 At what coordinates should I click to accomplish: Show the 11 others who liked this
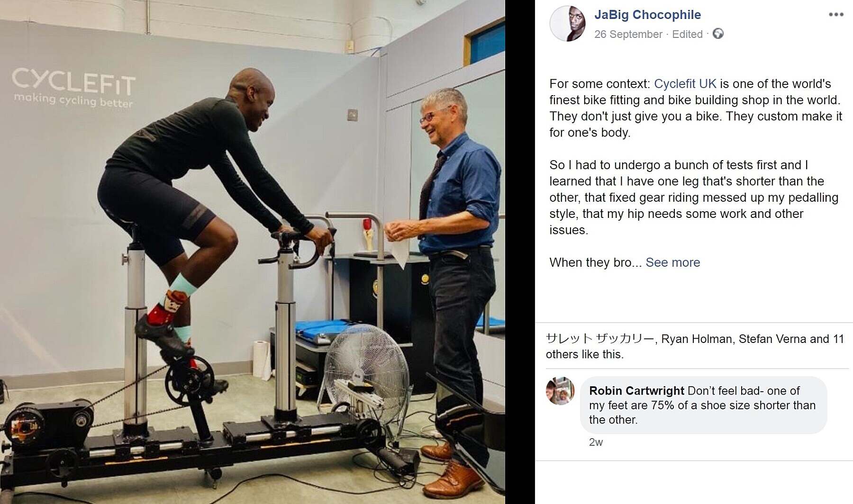click(695, 347)
